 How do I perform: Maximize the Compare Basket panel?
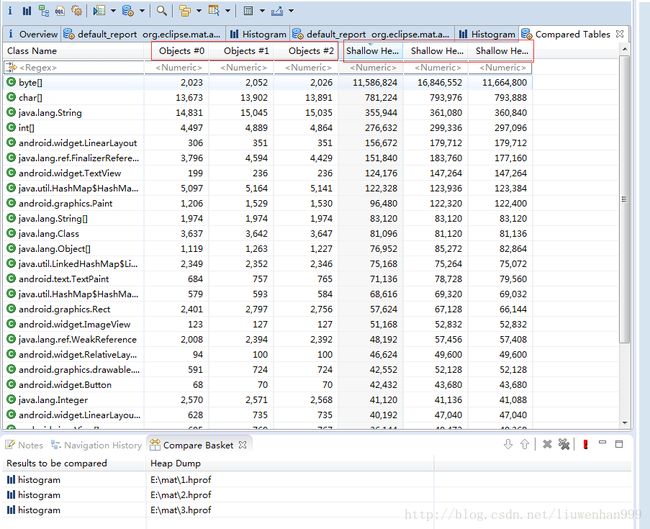pos(619,444)
